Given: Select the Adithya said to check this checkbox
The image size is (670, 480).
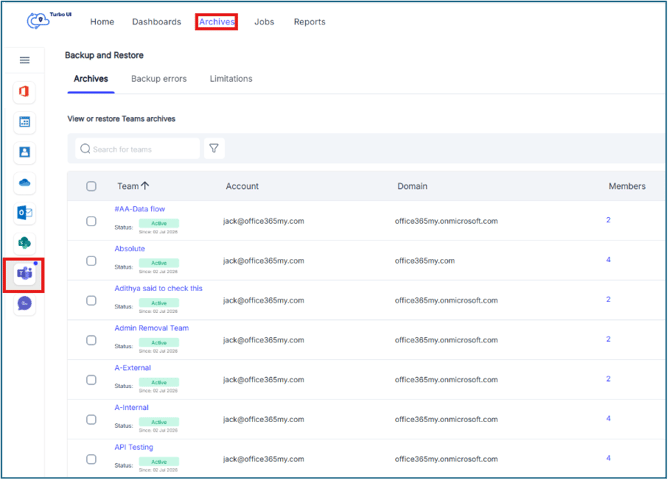Looking at the screenshot, I should click(91, 301).
